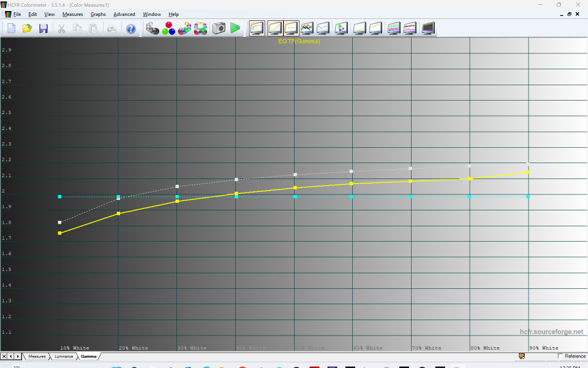Click the blue Help question mark icon

(x=130, y=28)
